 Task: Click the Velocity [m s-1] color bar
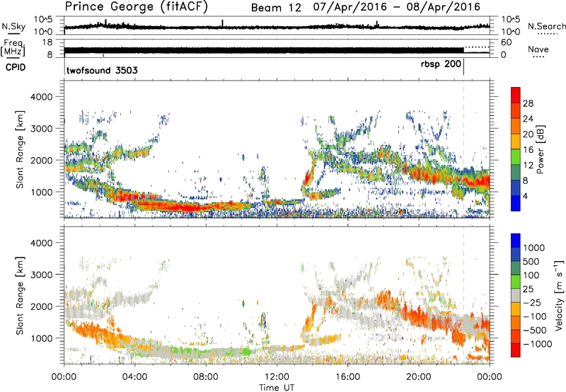point(516,295)
